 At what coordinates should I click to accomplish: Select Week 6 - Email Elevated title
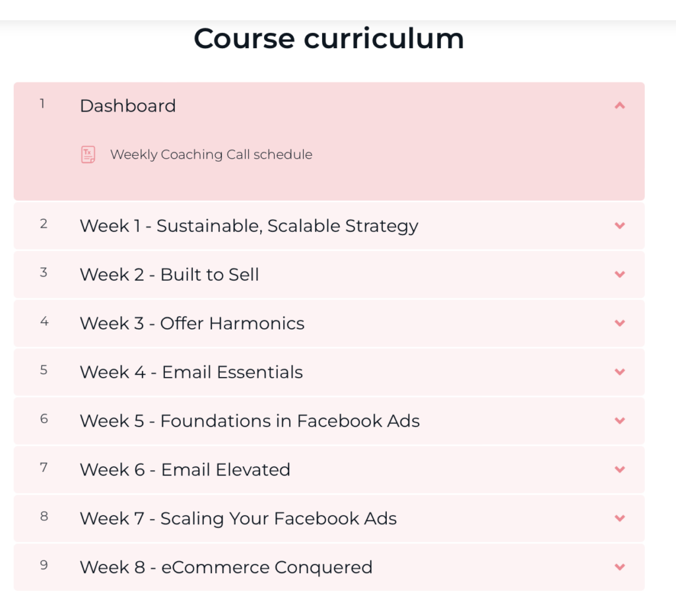(x=185, y=469)
